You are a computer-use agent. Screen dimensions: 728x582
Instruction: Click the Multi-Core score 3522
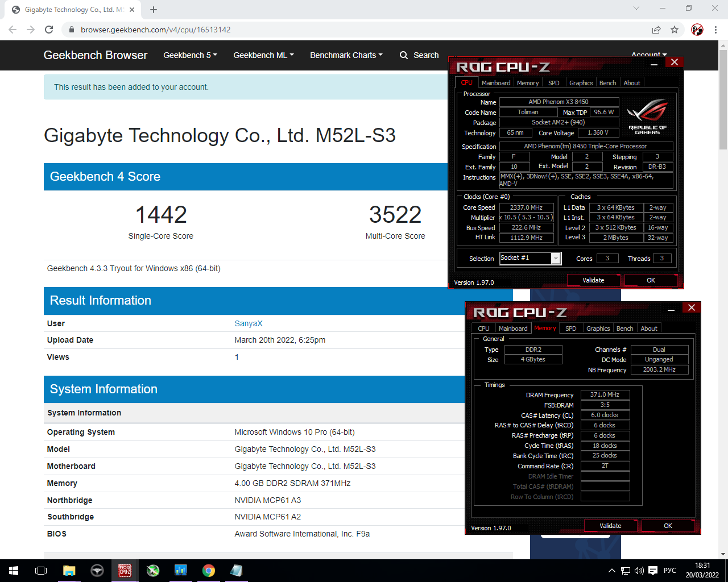[395, 215]
